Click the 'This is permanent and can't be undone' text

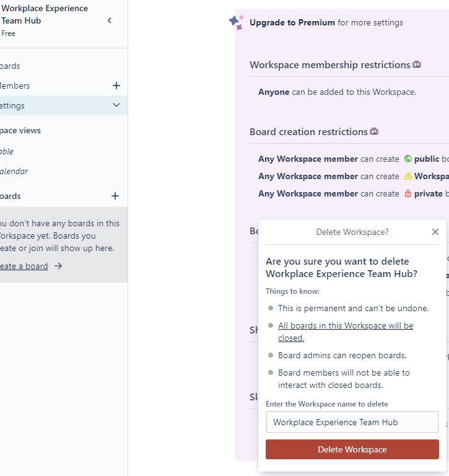[354, 308]
